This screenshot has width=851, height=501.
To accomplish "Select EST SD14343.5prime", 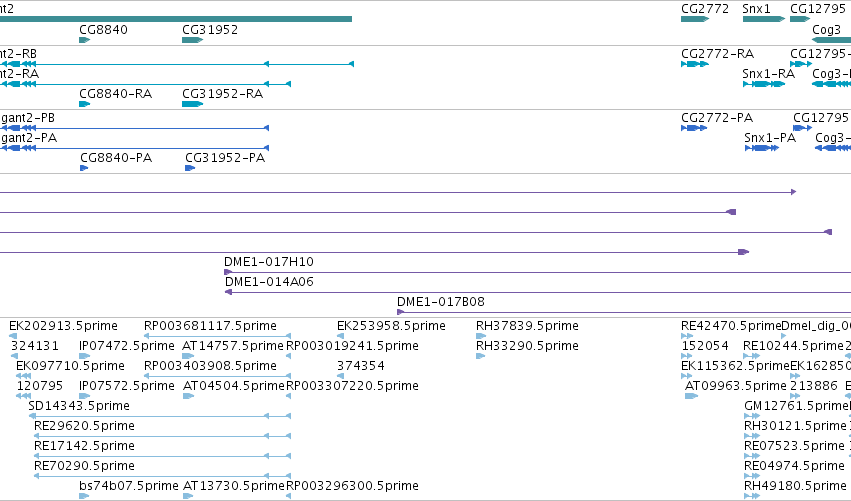I will pos(79,406).
